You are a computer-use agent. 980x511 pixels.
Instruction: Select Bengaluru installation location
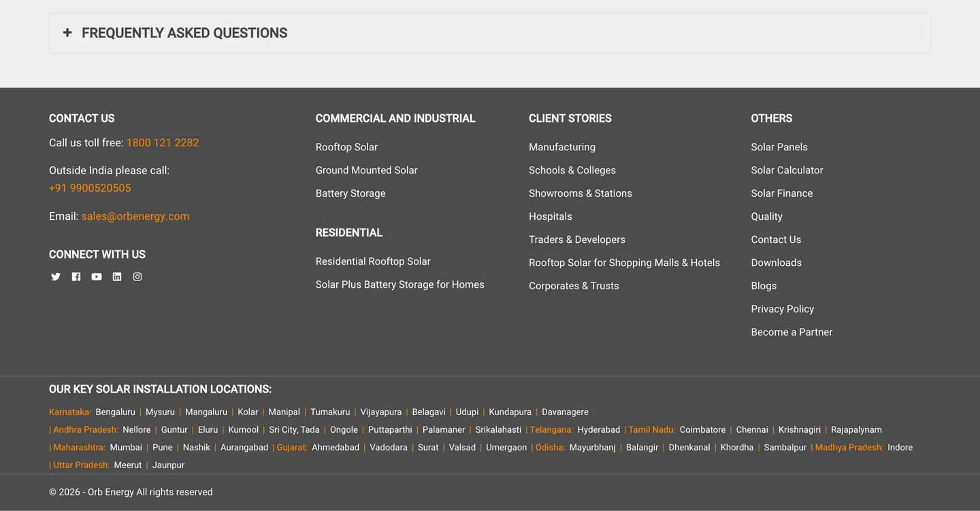coord(116,412)
